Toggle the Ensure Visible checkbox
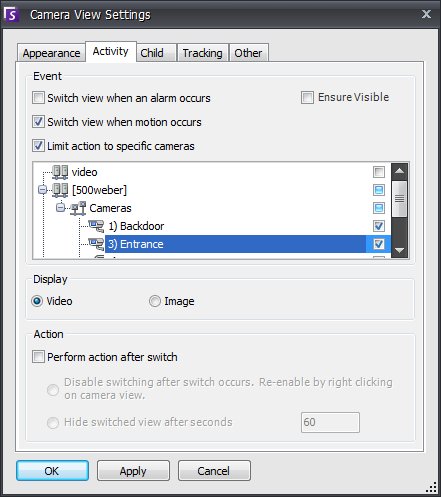This screenshot has height=497, width=441. coord(307,98)
